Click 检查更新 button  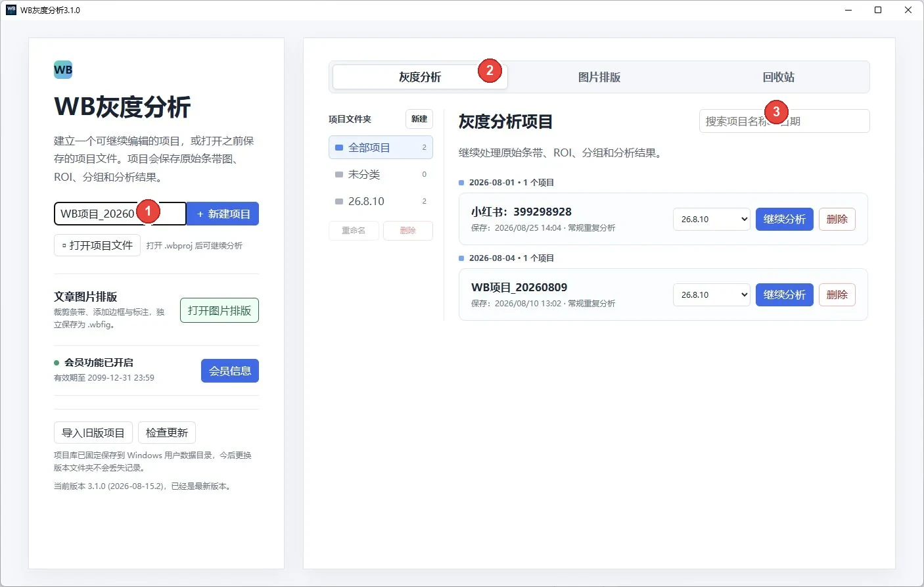[x=167, y=433]
